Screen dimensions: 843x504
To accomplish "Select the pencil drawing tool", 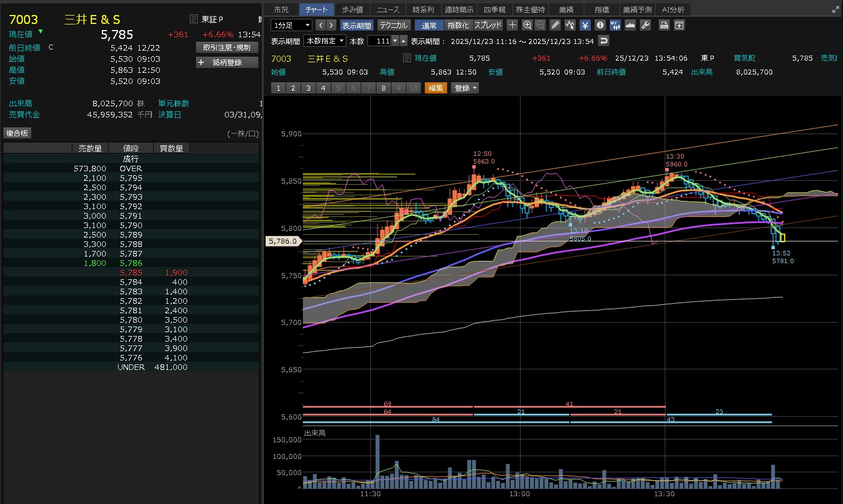I will point(555,25).
